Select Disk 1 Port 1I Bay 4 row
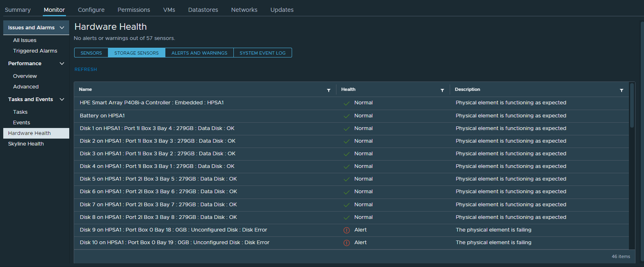 (x=352, y=129)
